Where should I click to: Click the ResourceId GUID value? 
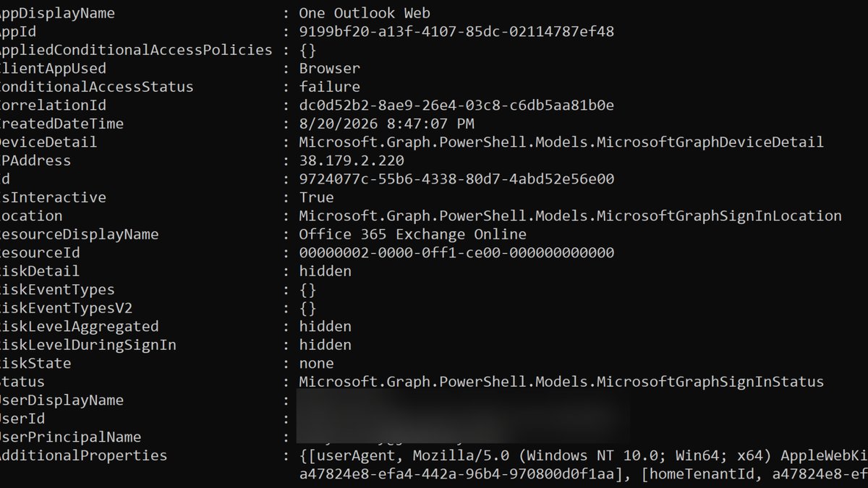[456, 253]
